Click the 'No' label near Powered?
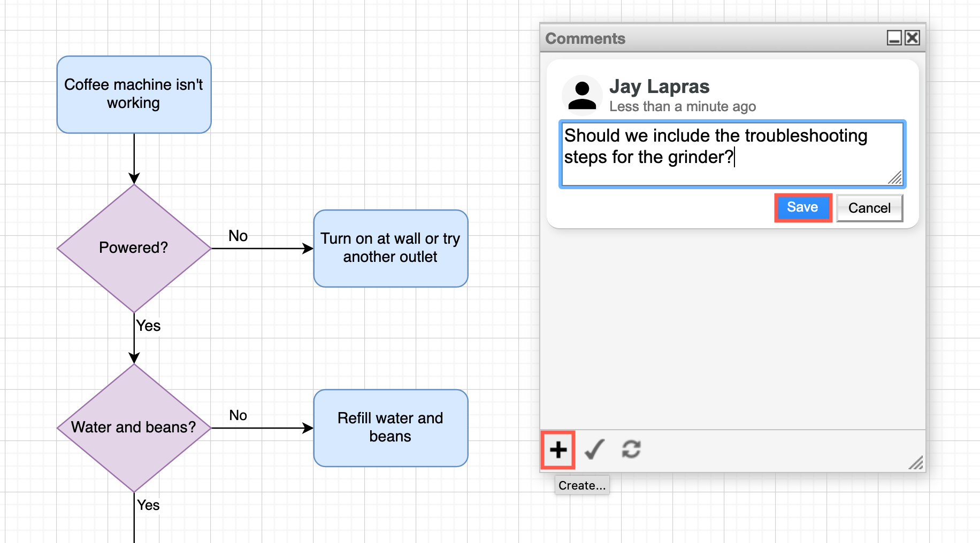Screen dimensions: 980x543 pos(238,236)
